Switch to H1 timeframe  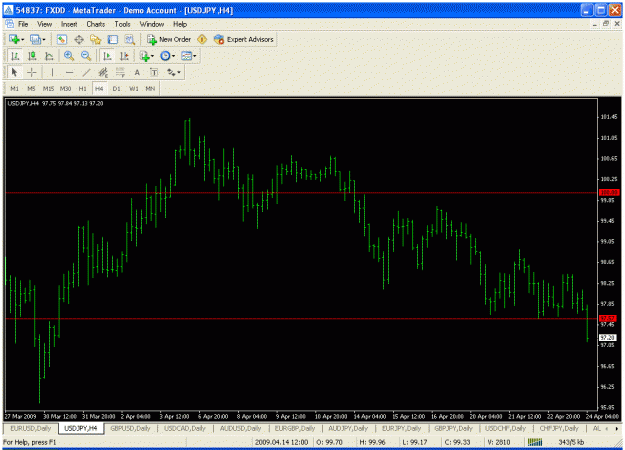[82, 88]
